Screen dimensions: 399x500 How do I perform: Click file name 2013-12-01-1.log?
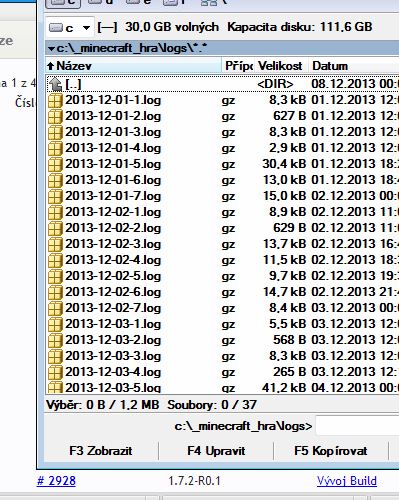tap(113, 100)
